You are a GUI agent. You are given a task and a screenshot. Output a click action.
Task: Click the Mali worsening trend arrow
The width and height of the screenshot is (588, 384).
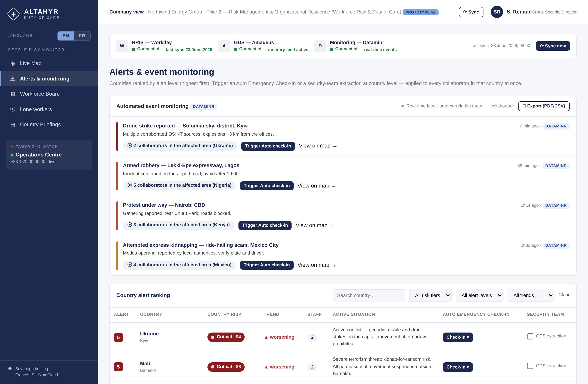coord(266,367)
